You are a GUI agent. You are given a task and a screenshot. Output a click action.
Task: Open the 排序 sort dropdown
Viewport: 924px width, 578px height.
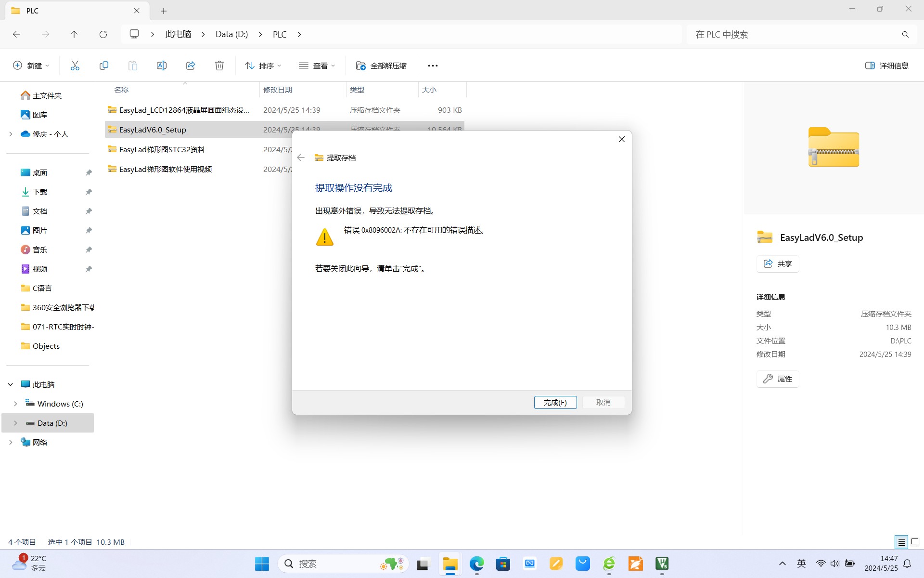point(263,66)
